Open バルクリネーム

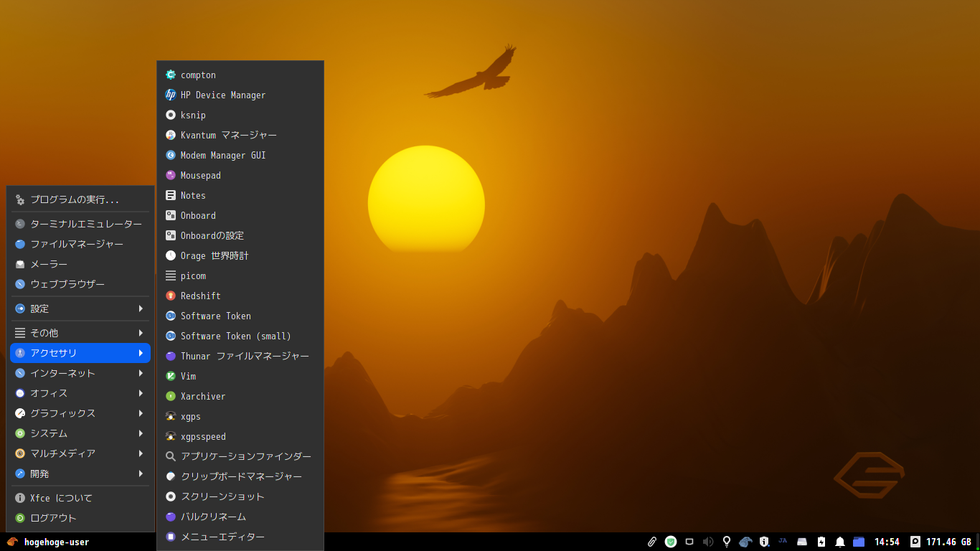(x=240, y=517)
